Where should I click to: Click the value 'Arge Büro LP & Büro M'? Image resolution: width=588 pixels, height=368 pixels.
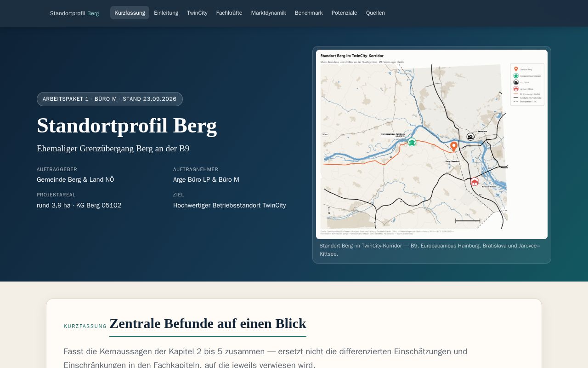click(206, 179)
